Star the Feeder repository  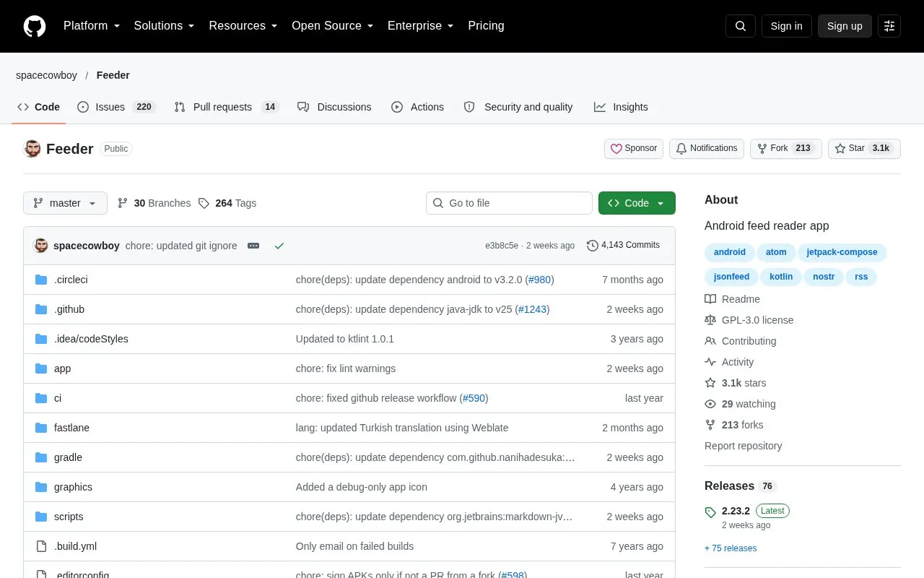pyautogui.click(x=864, y=148)
